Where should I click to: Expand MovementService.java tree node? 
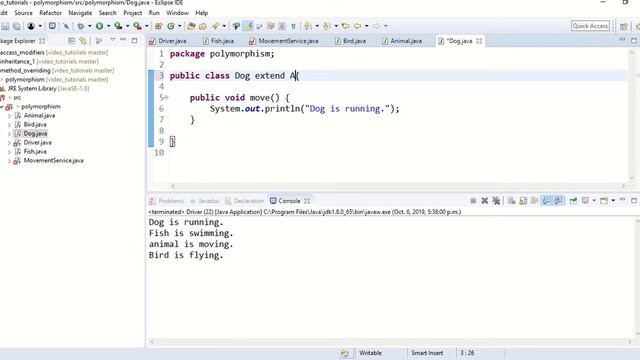pos(9,161)
